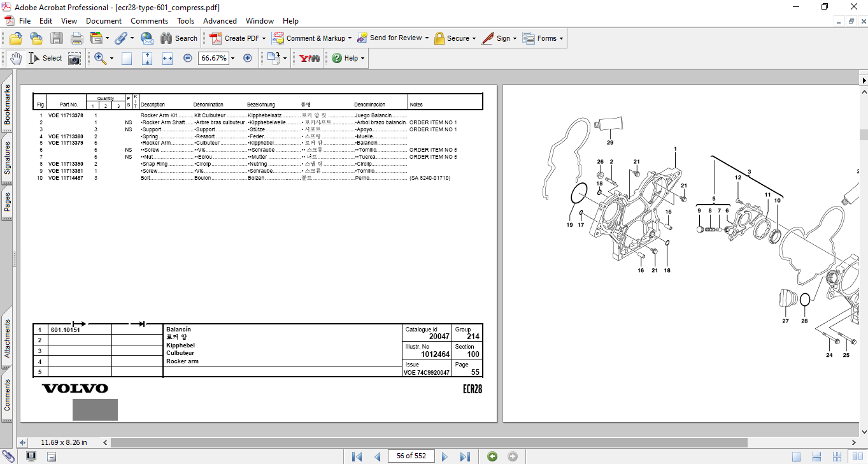Open the Create PDF dropdown

[264, 38]
